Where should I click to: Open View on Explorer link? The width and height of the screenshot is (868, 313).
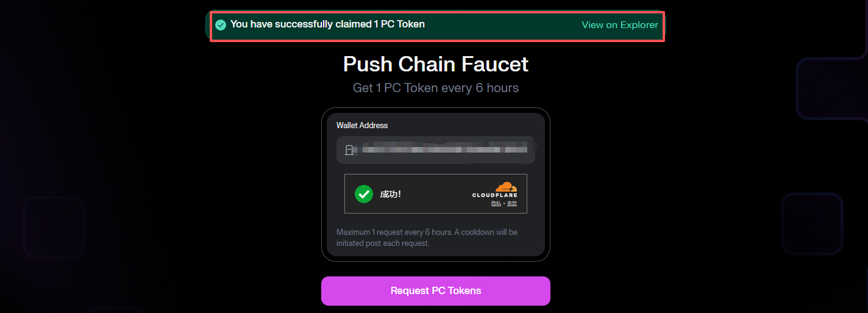pyautogui.click(x=619, y=25)
